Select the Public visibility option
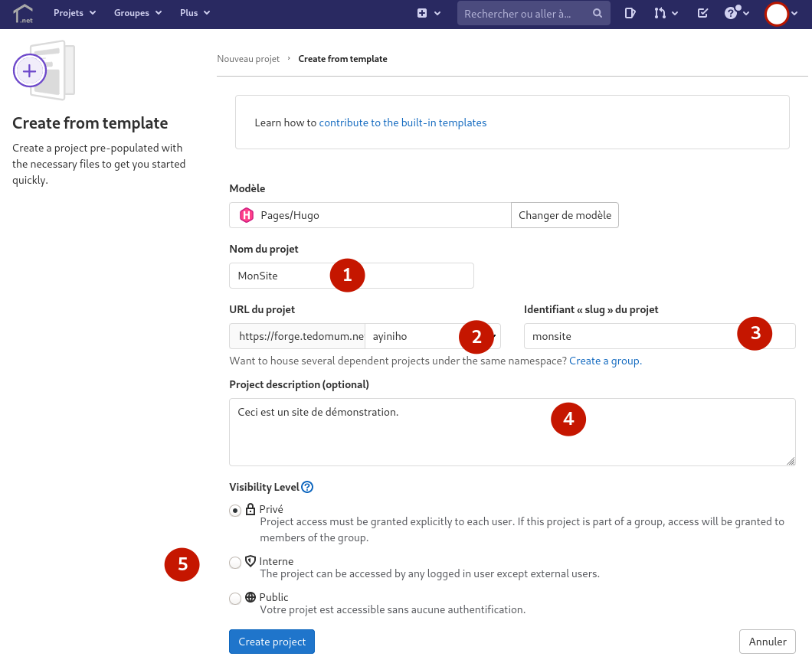The image size is (812, 663). tap(235, 599)
